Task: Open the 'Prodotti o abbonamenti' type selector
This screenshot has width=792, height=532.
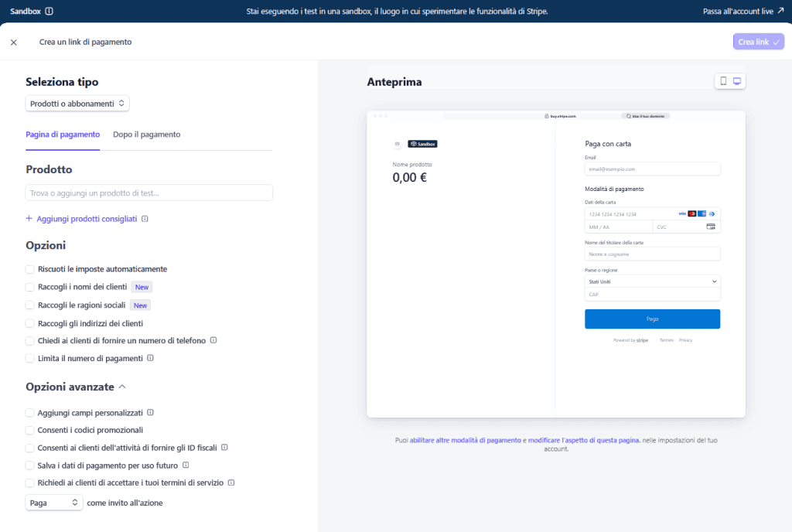Action: 77,102
